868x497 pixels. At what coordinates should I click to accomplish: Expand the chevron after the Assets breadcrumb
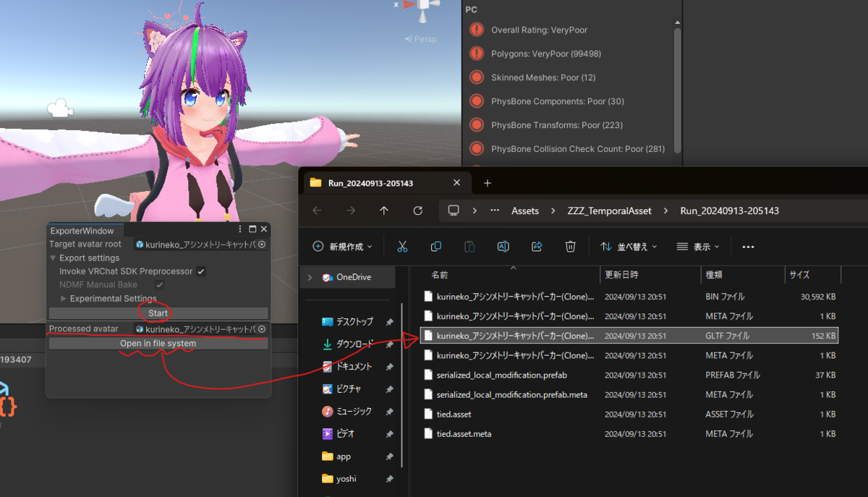[552, 211]
